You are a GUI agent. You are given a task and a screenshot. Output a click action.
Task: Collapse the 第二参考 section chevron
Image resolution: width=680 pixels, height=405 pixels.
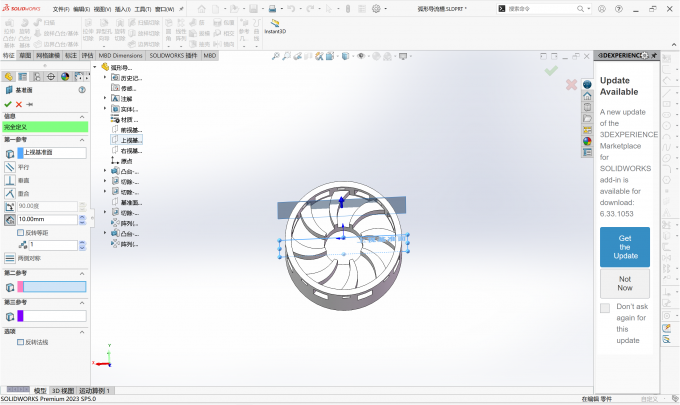82,273
